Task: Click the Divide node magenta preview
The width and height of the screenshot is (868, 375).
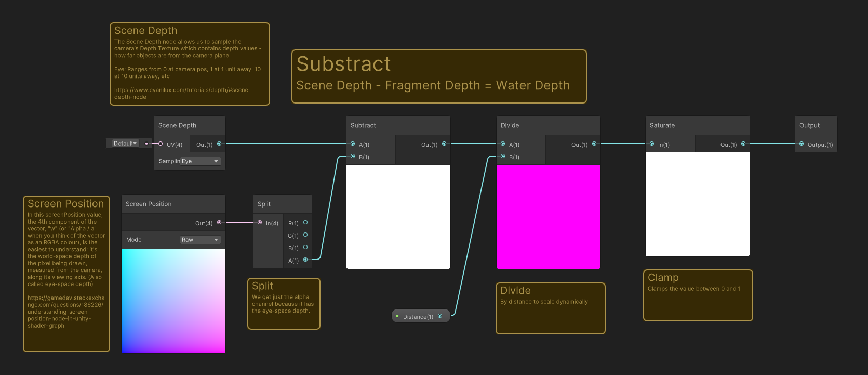Action: pyautogui.click(x=549, y=217)
